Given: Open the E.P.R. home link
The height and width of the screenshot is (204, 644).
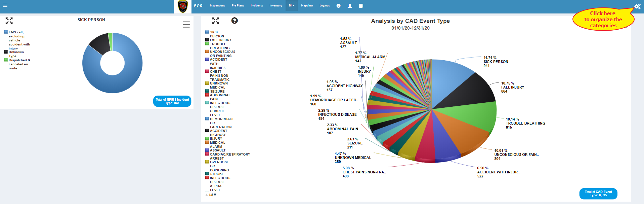Looking at the screenshot, I should click(198, 6).
